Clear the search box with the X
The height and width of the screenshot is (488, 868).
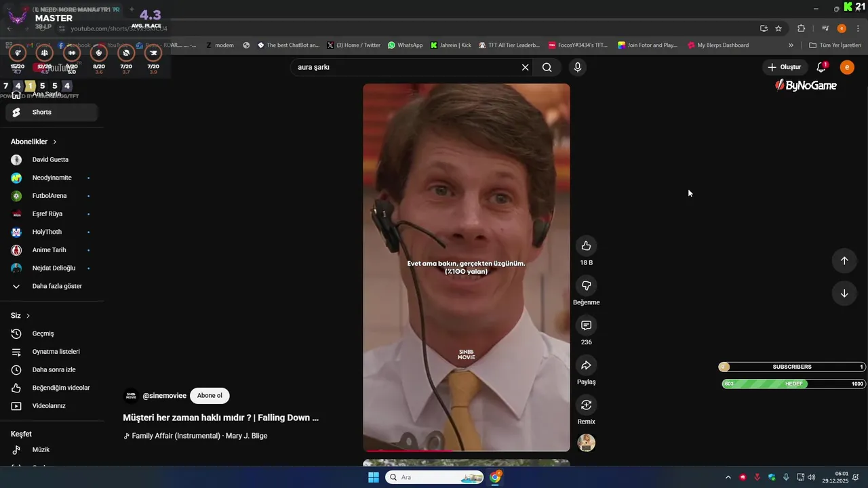[525, 67]
